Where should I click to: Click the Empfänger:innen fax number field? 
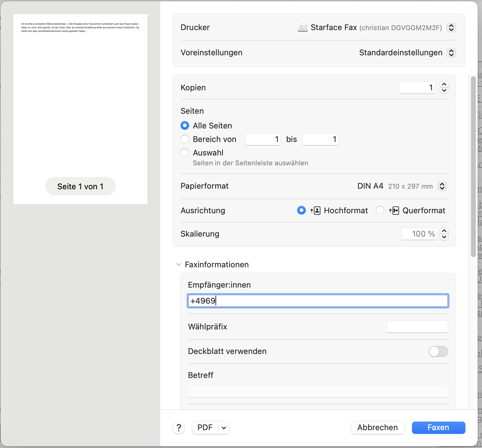[318, 301]
